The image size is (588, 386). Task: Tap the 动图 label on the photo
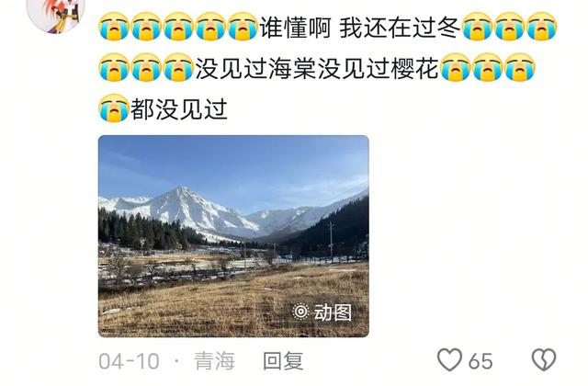pyautogui.click(x=333, y=312)
